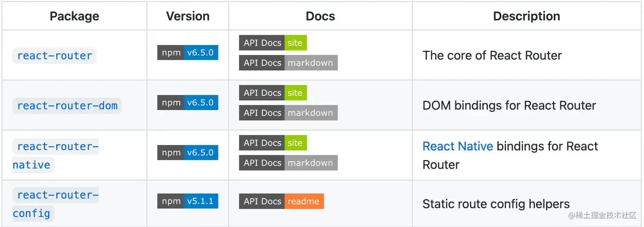Screen dimensions: 644x227
Task: Click the Package column header
Action: [x=75, y=16]
